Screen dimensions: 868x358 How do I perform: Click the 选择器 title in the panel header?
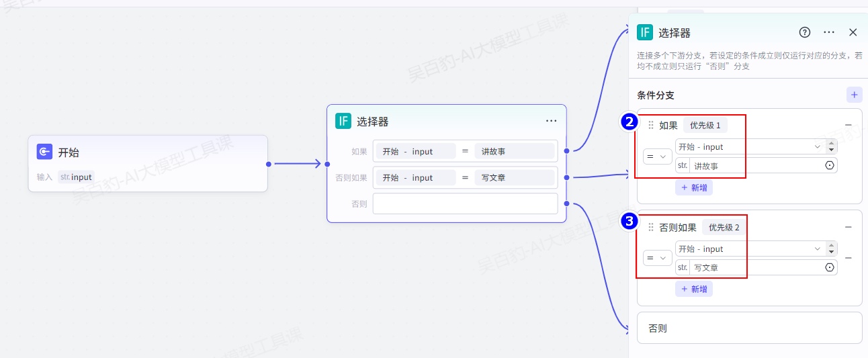pyautogui.click(x=675, y=33)
